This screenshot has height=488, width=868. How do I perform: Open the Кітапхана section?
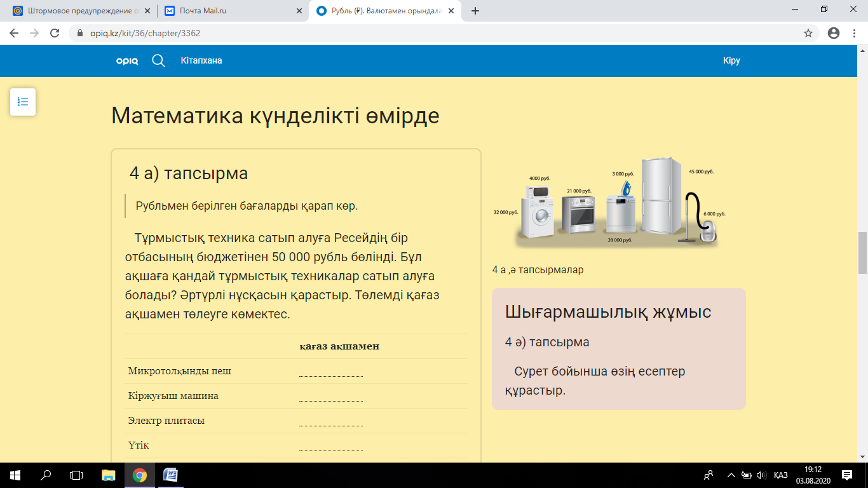pos(201,61)
